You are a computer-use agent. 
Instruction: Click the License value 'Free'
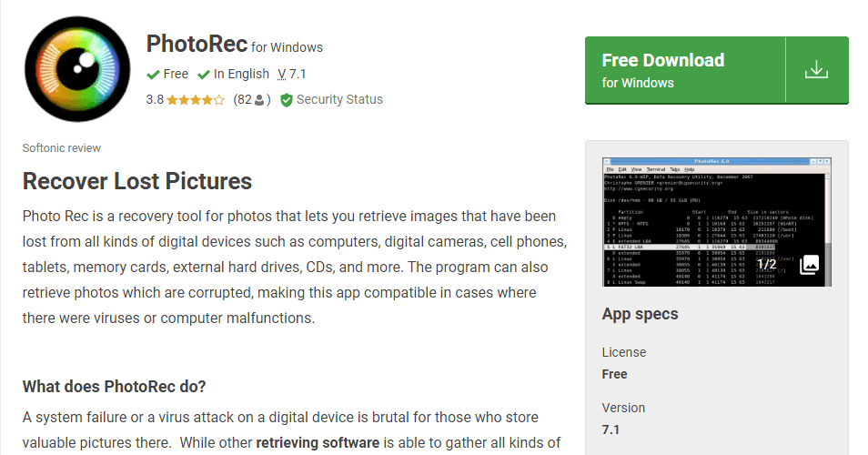pyautogui.click(x=614, y=374)
